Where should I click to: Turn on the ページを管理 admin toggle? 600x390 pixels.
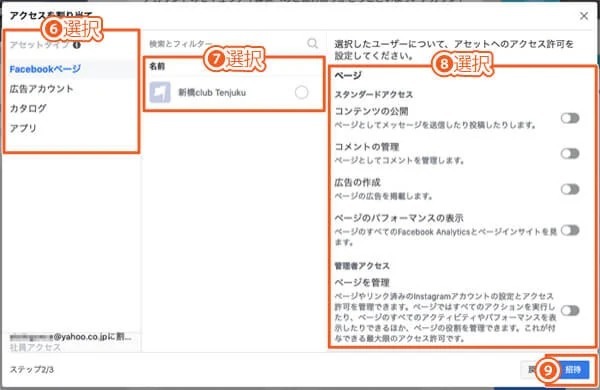tap(570, 310)
